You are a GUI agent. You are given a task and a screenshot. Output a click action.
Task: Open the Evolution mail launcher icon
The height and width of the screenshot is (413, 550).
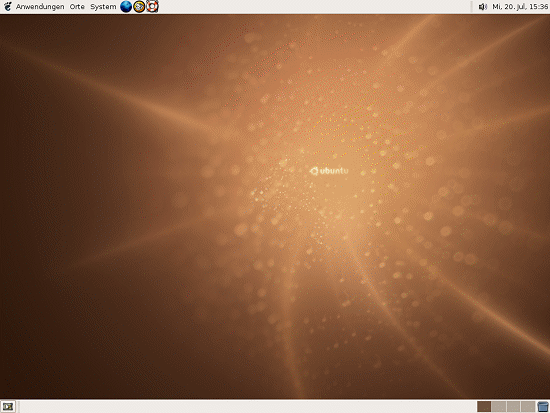tap(139, 6)
